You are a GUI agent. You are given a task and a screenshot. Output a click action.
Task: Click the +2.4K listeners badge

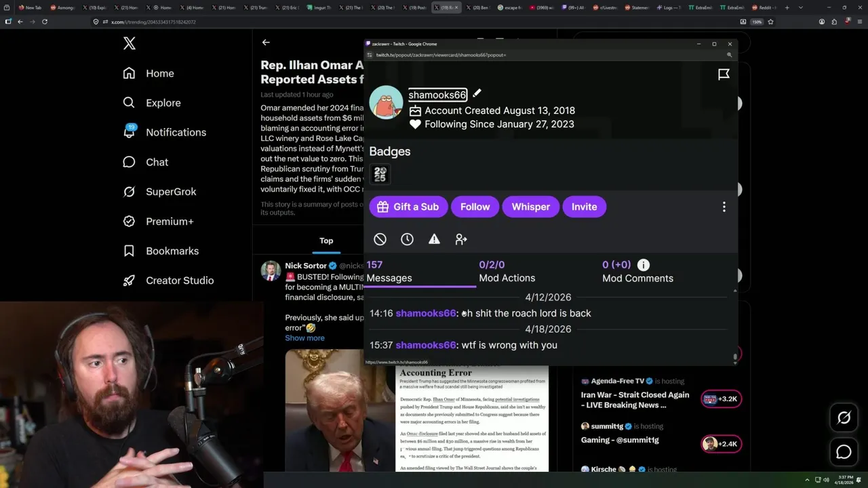[x=721, y=444]
